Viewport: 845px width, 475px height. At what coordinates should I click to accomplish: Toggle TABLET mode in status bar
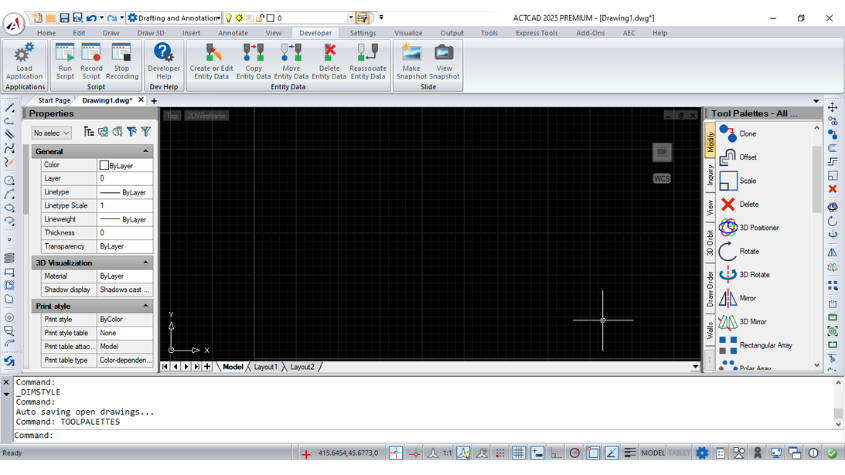tap(678, 453)
